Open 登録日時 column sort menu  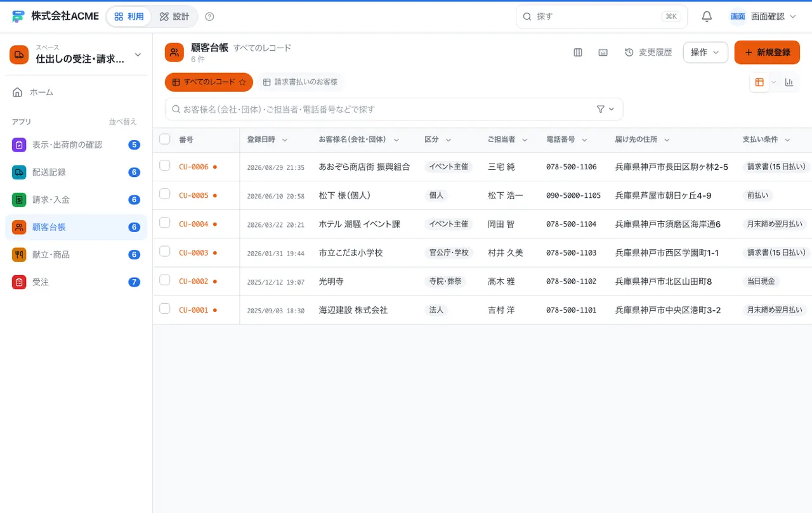[285, 140]
